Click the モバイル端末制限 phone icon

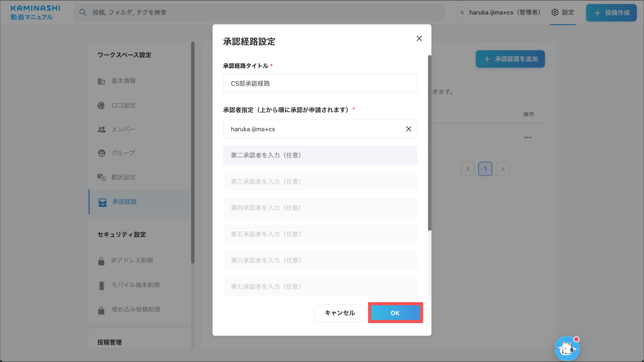(x=101, y=285)
